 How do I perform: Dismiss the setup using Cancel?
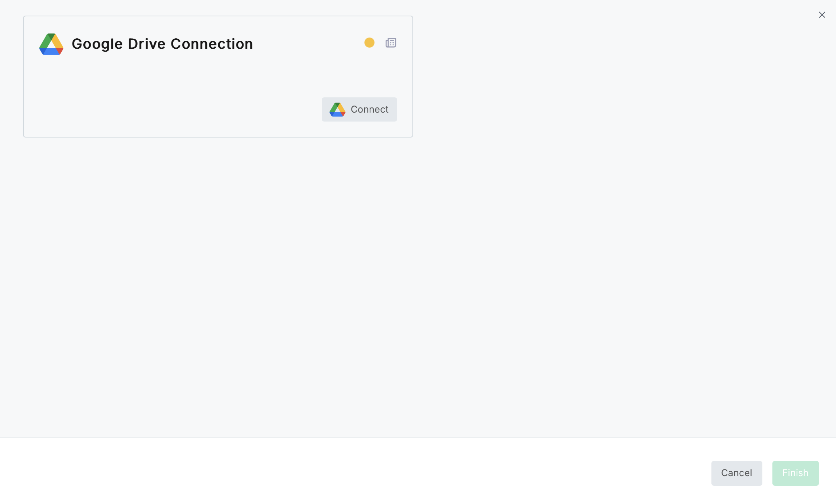(736, 473)
